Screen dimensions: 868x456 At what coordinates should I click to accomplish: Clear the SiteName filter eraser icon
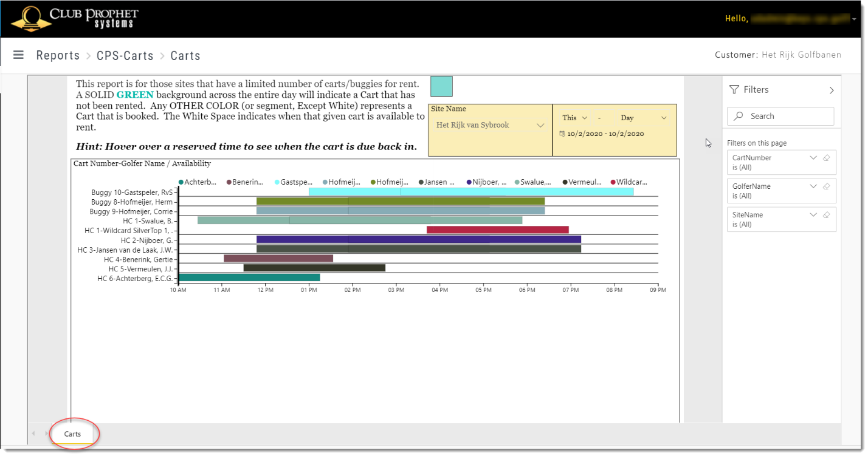(826, 215)
